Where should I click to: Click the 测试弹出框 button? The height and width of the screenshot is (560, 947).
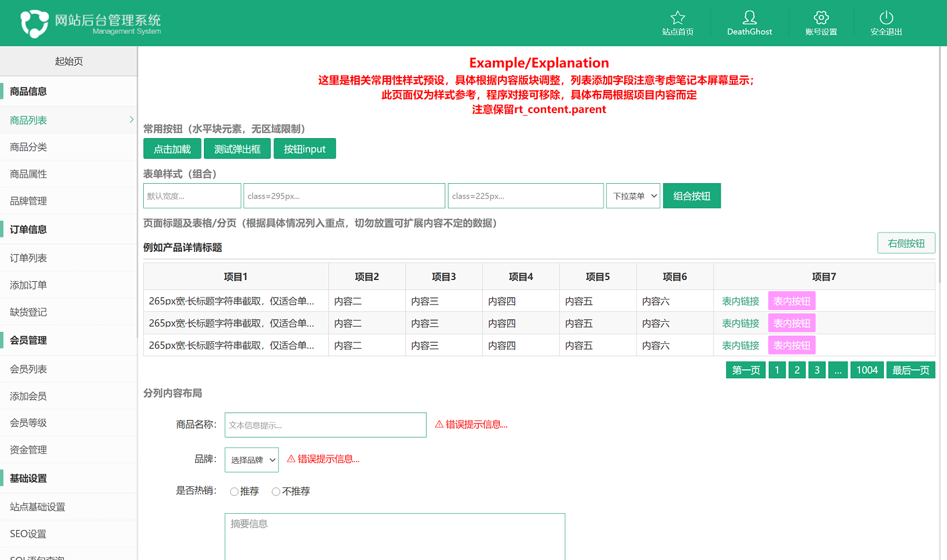pyautogui.click(x=237, y=148)
